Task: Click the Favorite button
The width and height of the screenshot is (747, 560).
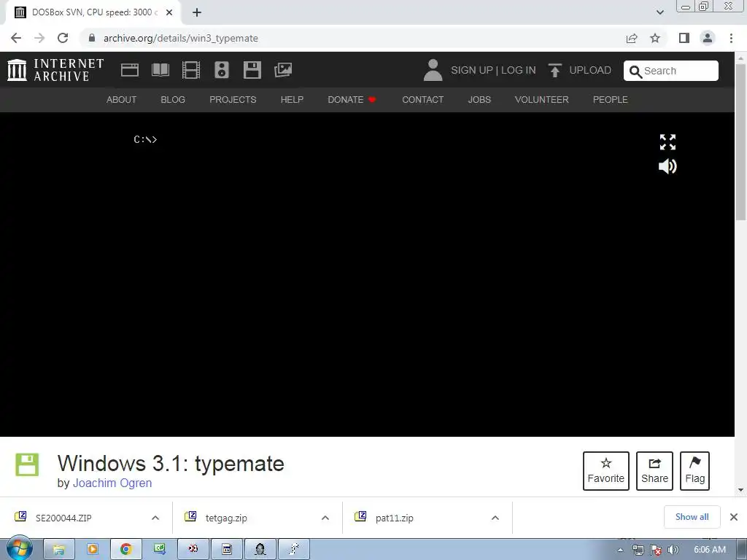Action: click(x=606, y=471)
